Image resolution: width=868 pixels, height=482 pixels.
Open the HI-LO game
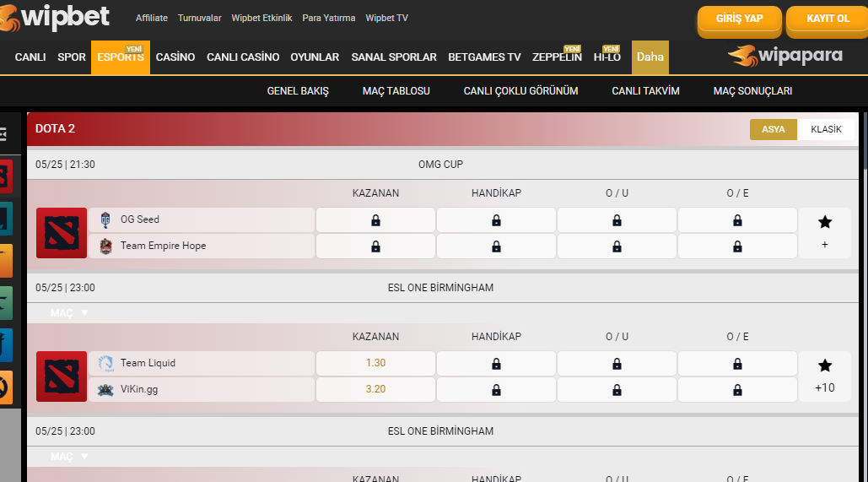pos(607,57)
